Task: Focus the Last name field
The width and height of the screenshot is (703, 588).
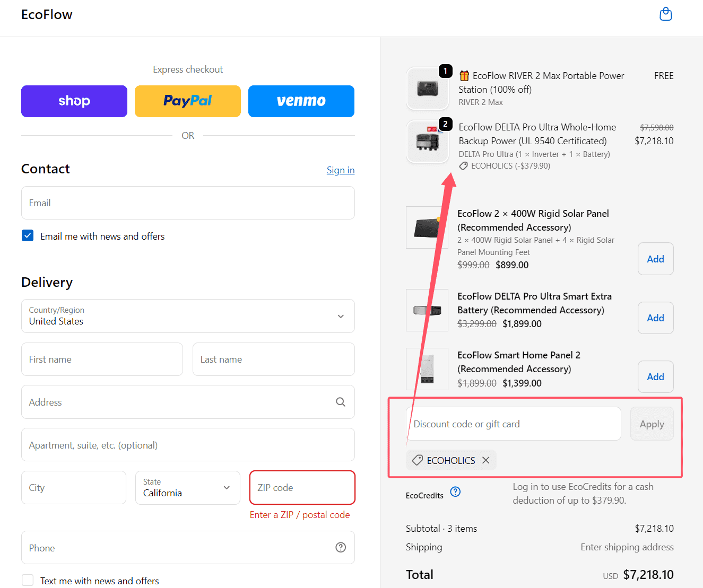Action: coord(274,359)
